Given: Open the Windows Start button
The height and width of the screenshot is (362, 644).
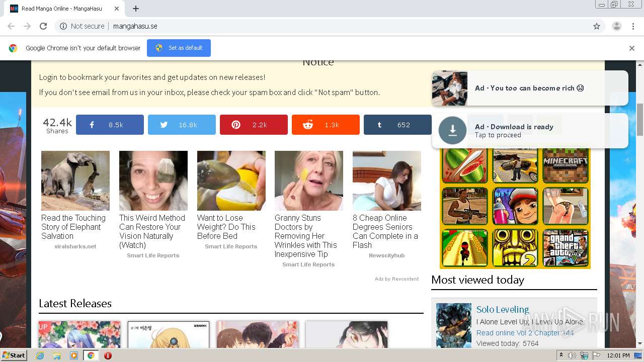Looking at the screenshot, I should click(14, 355).
